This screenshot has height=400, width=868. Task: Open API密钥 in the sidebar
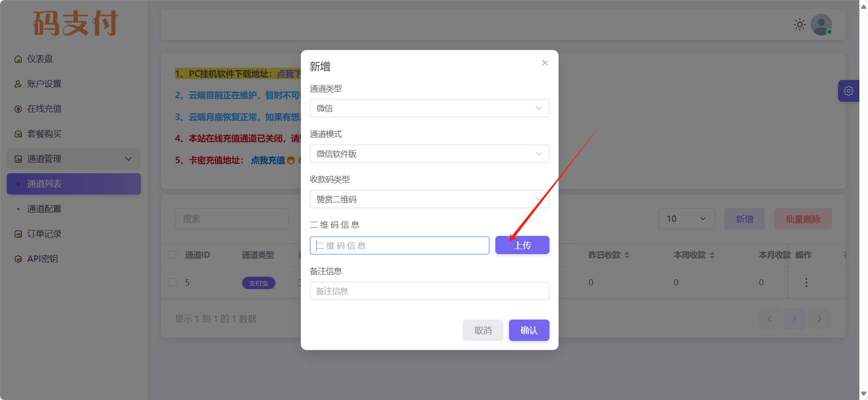click(x=74, y=259)
